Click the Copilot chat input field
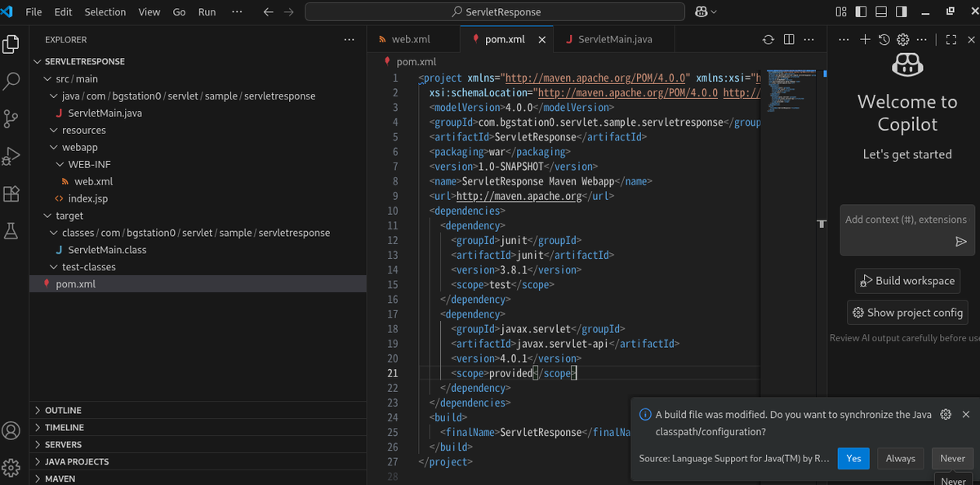 click(906, 230)
